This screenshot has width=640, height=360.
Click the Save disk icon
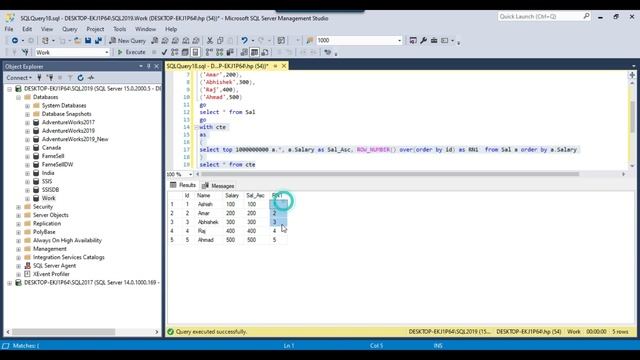[x=88, y=40]
